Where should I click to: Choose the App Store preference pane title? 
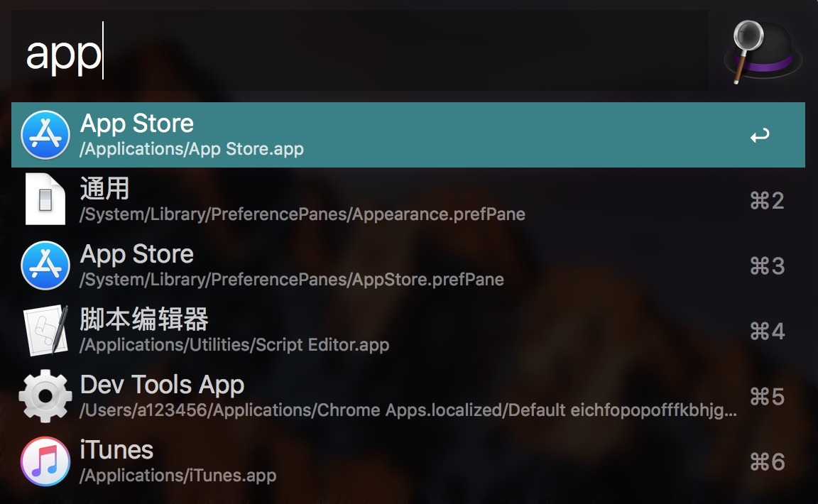pos(136,254)
